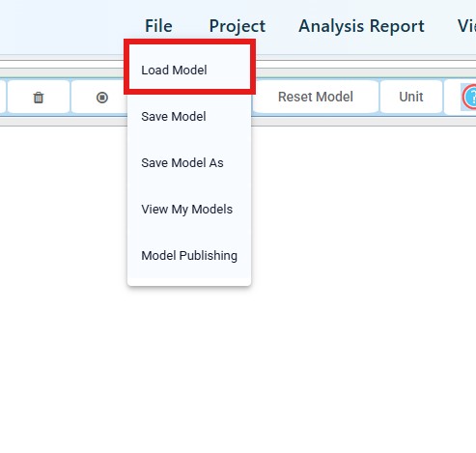Select the Model Publishing option
This screenshot has width=476, height=453.
189,255
